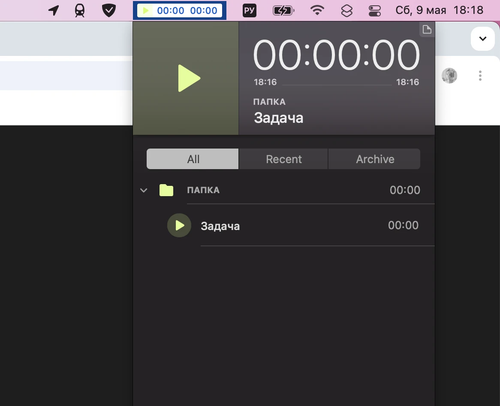The width and height of the screenshot is (500, 406).
Task: Click the ПАПКА label in the timer header
Action: (269, 102)
